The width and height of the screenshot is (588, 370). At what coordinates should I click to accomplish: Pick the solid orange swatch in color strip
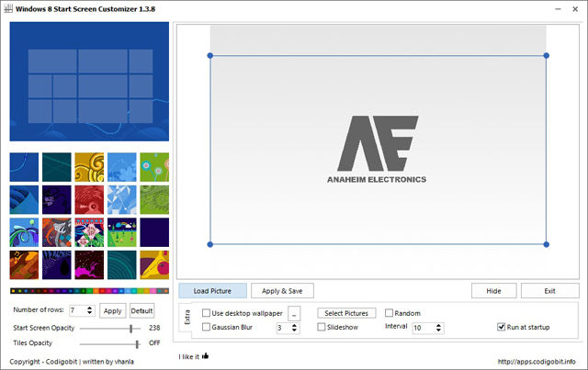96,291
